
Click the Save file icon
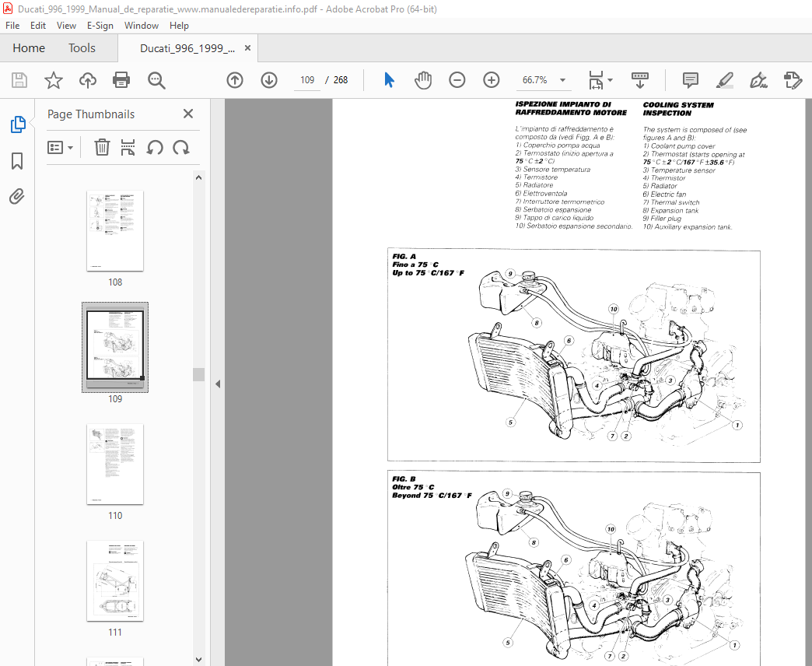[x=19, y=80]
